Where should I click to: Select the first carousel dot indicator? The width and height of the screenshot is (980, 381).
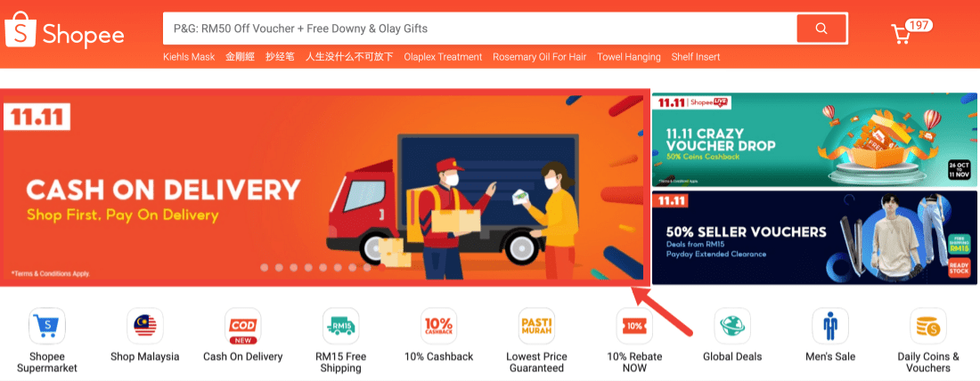[x=265, y=267]
